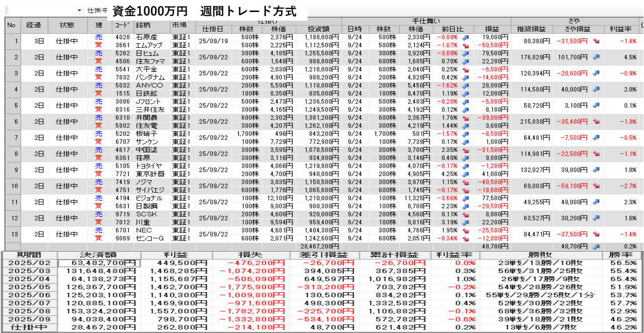Select the 2025/08 period row
The width and height of the screenshot is (644, 333).
pyautogui.click(x=29, y=311)
